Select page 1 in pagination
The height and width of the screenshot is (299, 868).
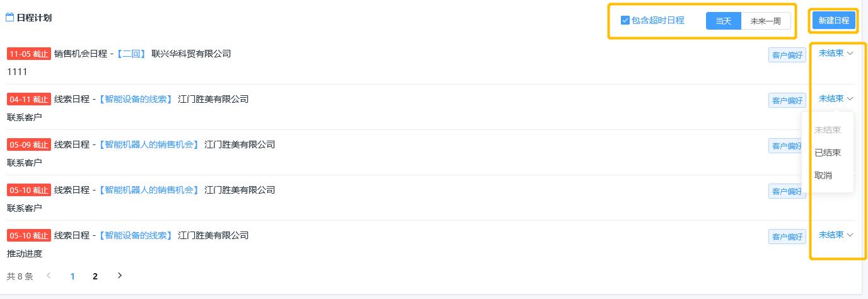[x=72, y=276]
